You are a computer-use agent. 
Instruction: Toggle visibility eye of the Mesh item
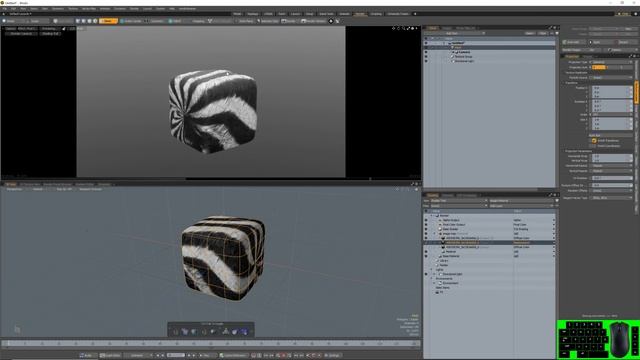click(x=426, y=47)
